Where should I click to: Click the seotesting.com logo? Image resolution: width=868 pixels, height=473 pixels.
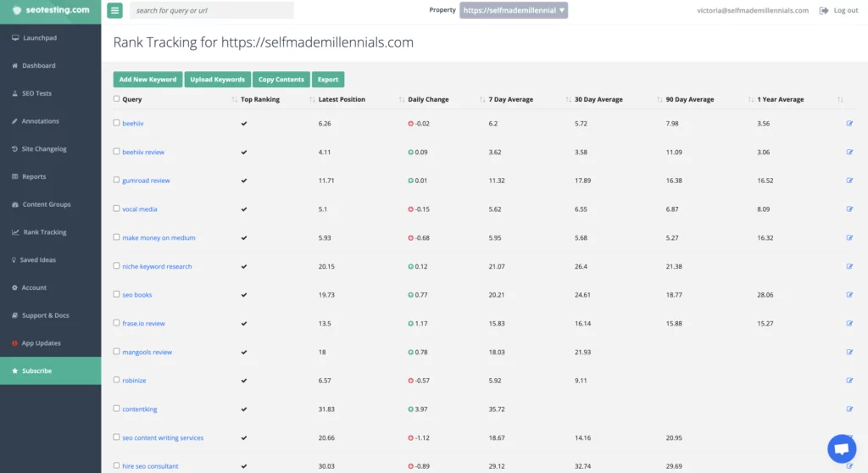(50, 10)
